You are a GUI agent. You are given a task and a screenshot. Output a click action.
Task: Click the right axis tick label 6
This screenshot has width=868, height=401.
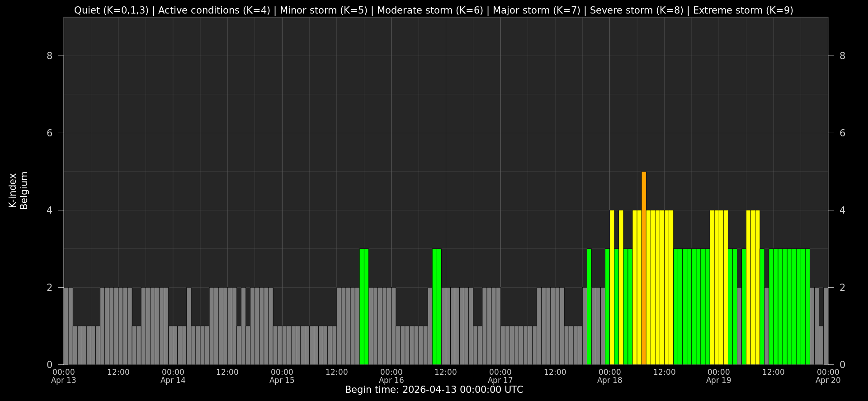pyautogui.click(x=842, y=133)
